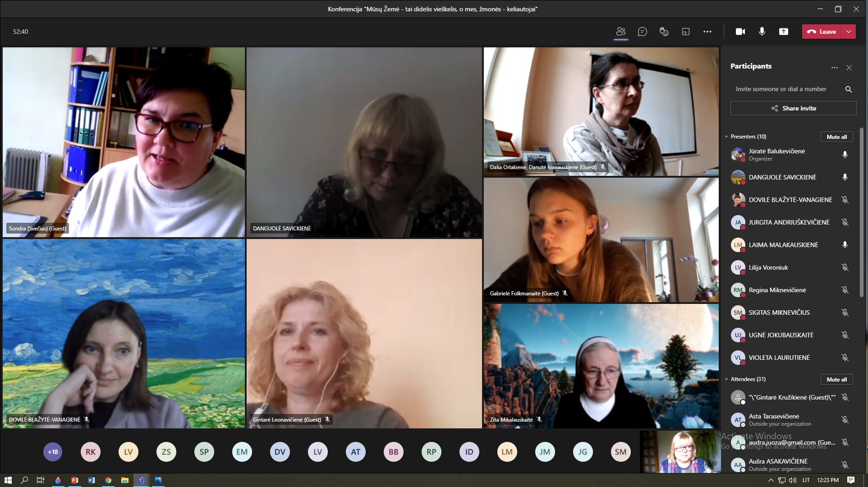The width and height of the screenshot is (868, 487).
Task: Click the Invite someone or dial field
Action: (787, 89)
